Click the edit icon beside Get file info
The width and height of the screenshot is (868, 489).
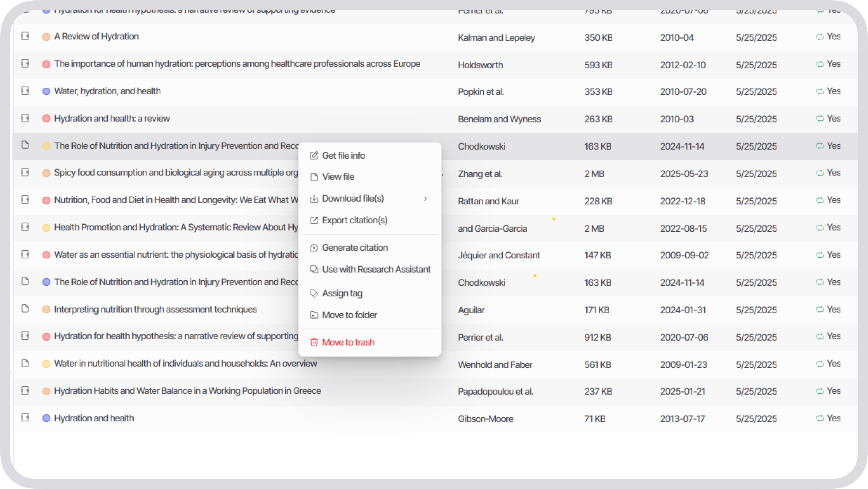point(314,156)
